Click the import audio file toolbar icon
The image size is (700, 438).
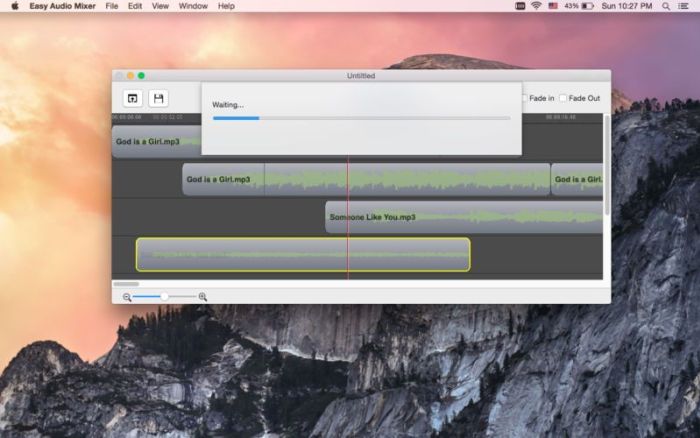point(133,98)
